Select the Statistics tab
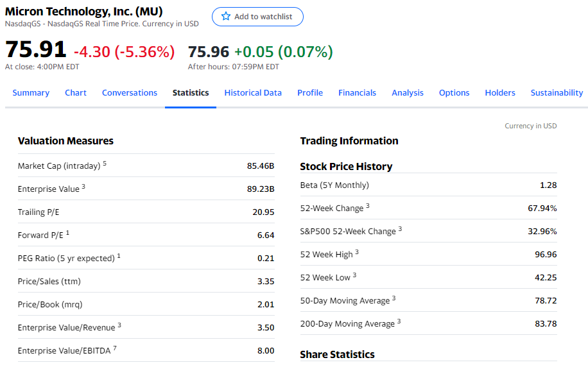 191,92
